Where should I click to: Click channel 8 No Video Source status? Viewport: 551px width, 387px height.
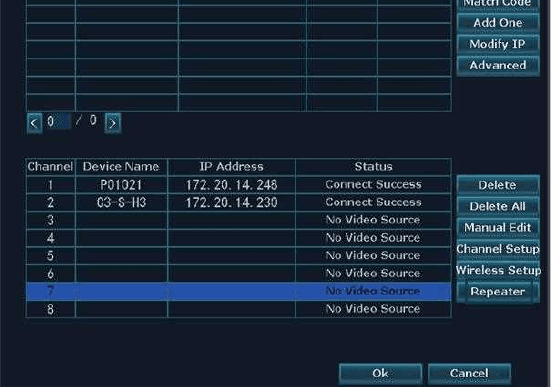(x=373, y=309)
